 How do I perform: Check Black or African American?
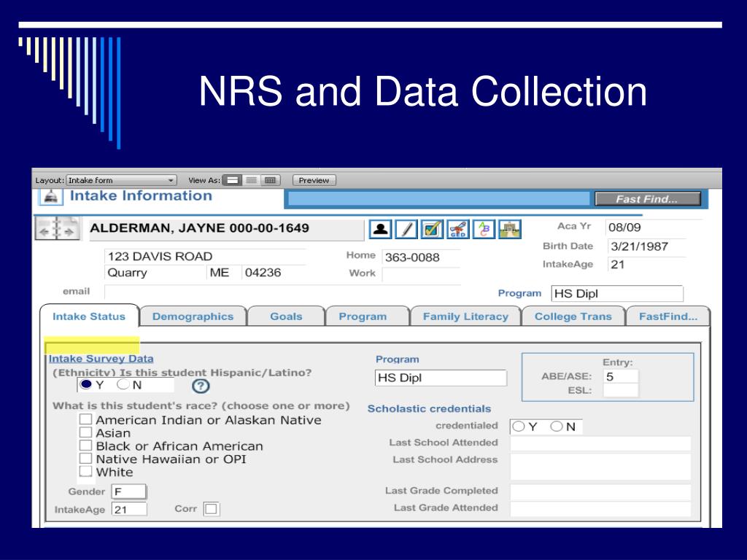[85, 446]
